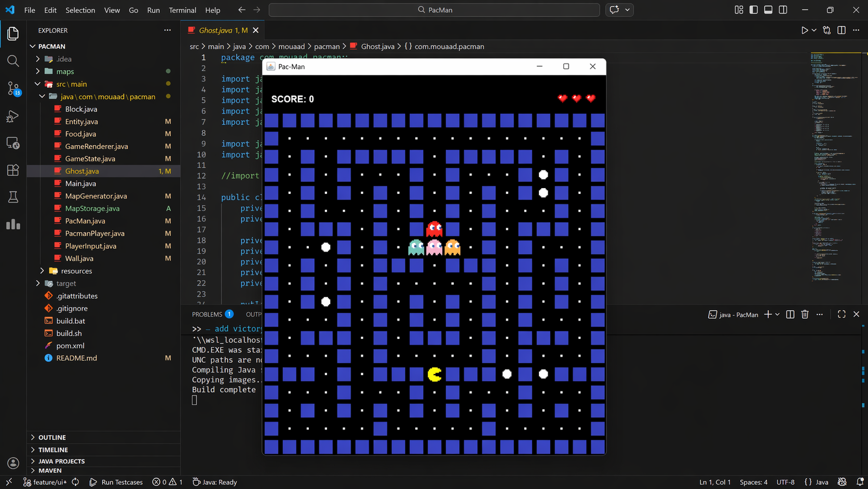
Task: Open the bar chart view in activity bar
Action: click(x=13, y=224)
